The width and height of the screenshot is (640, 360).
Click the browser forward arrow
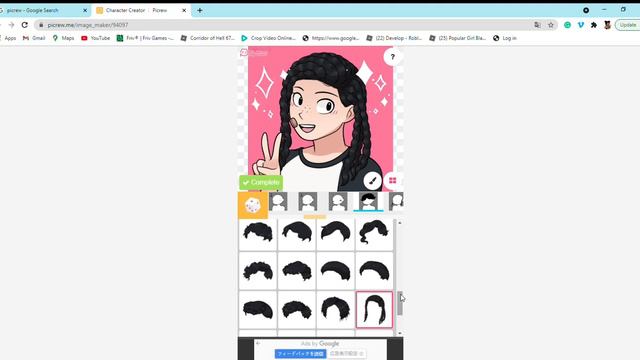(x=11, y=25)
